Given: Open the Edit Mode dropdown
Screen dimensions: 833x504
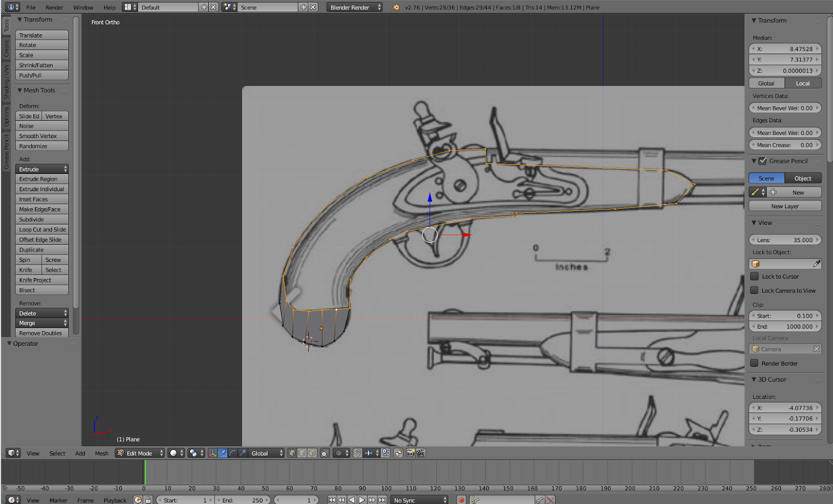Looking at the screenshot, I should (138, 453).
